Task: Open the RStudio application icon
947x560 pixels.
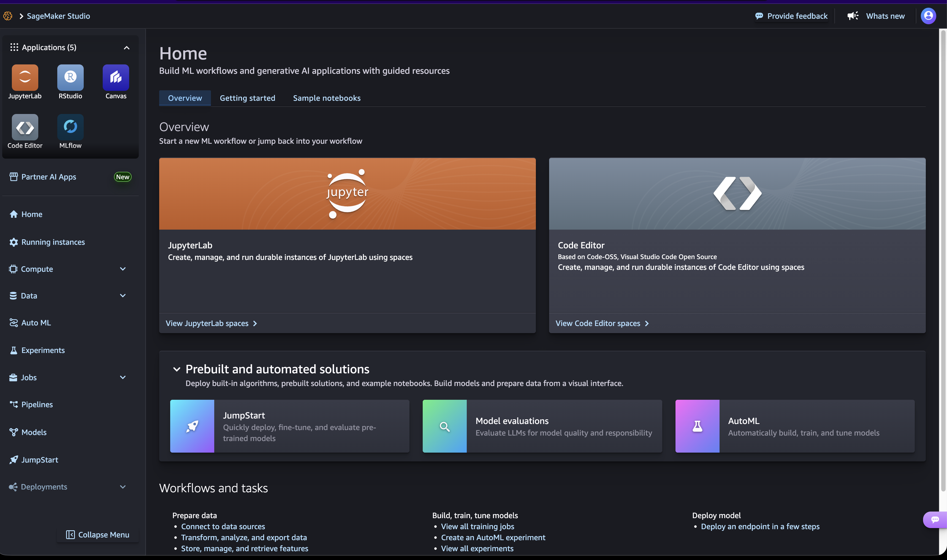Action: coord(70,77)
